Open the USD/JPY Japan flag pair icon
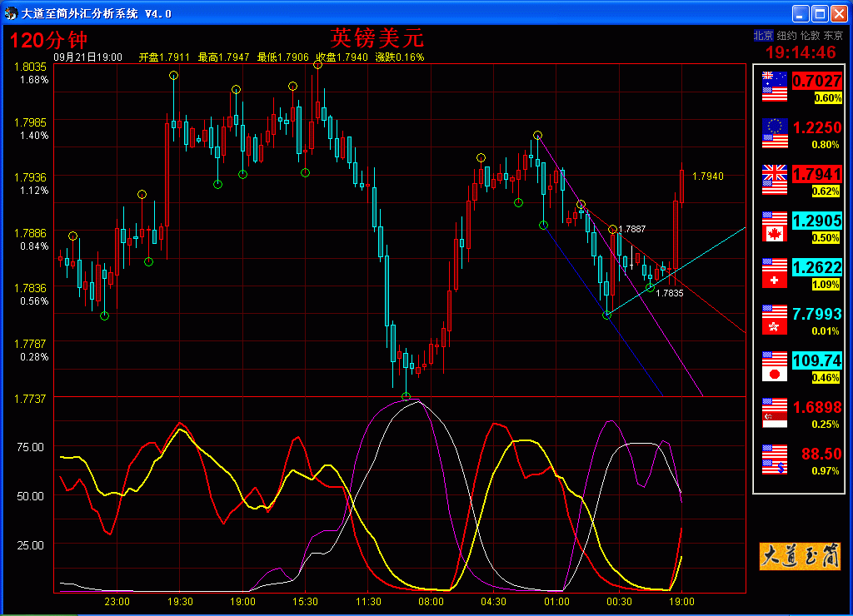Image resolution: width=853 pixels, height=616 pixels. (x=775, y=366)
